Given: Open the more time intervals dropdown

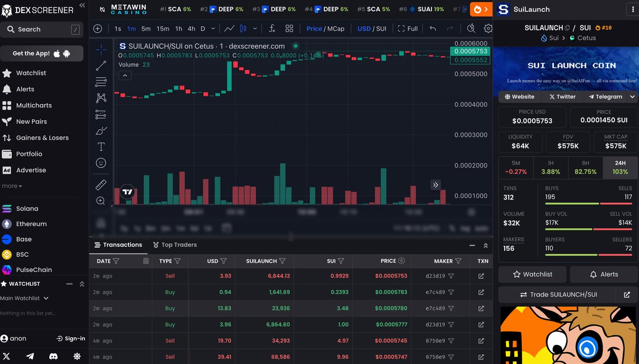Looking at the screenshot, I should [x=214, y=29].
